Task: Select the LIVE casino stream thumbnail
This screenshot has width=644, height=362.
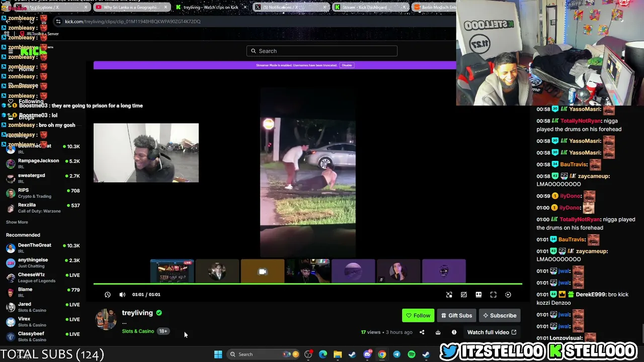Action: click(172, 271)
